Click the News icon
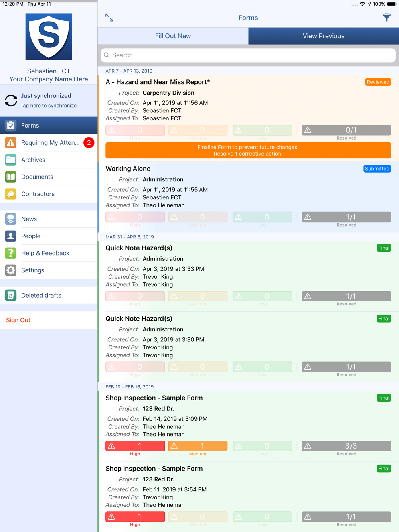Image resolution: width=399 pixels, height=532 pixels. pyautogui.click(x=11, y=219)
